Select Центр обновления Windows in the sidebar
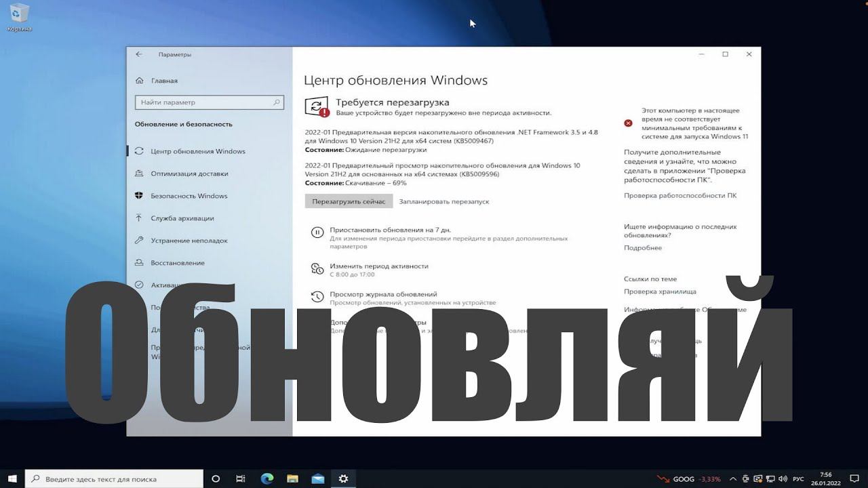The height and width of the screenshot is (488, 868). click(198, 151)
